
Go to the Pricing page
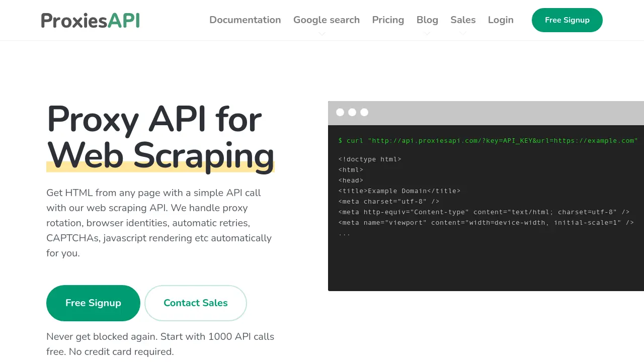pos(388,20)
